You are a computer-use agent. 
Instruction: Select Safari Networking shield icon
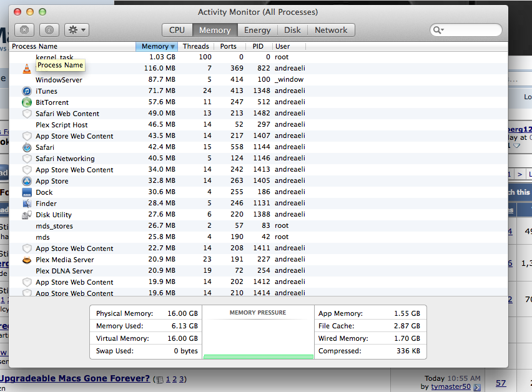27,159
